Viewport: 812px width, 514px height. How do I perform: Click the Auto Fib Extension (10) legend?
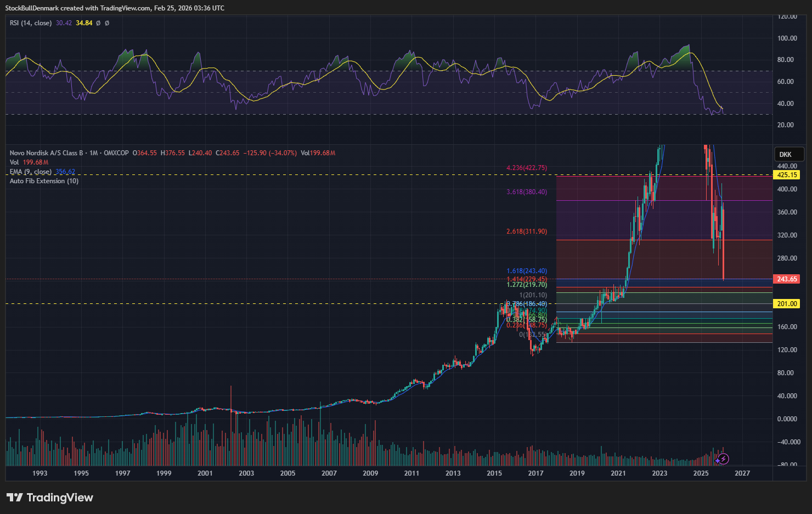click(44, 181)
